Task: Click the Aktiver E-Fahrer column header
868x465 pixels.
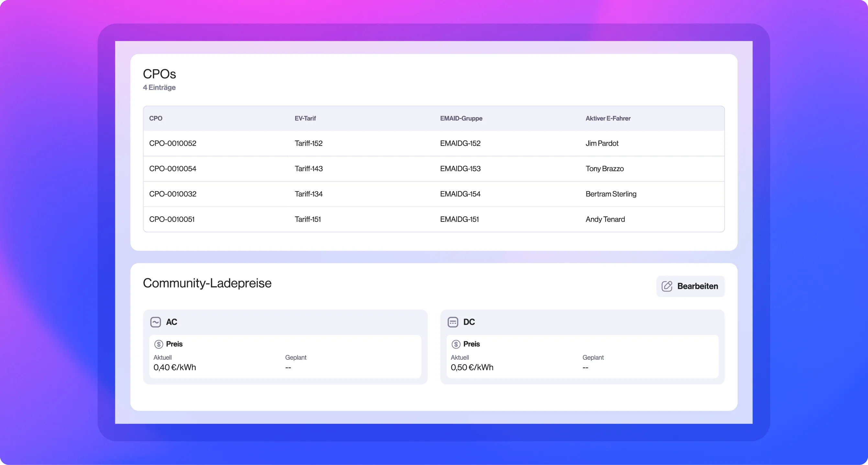Action: 607,119
